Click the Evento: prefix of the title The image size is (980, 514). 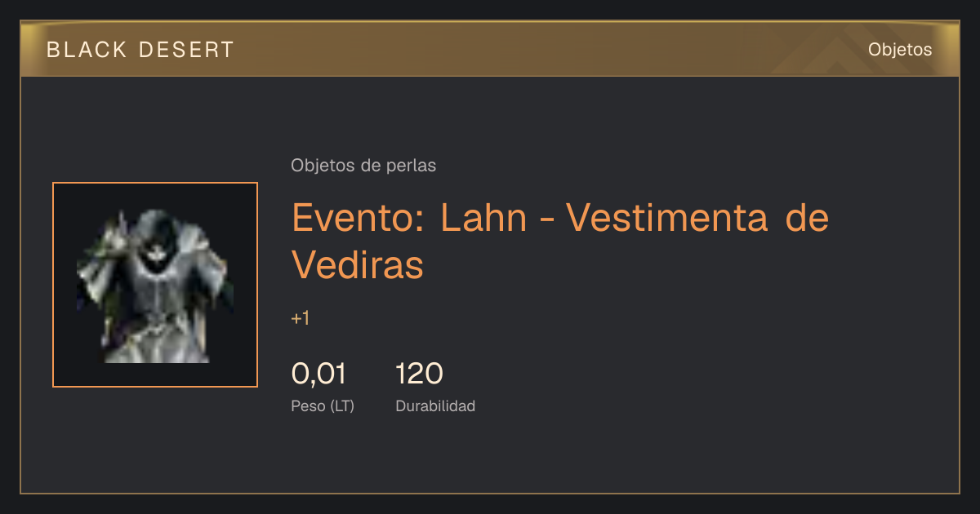coord(357,218)
